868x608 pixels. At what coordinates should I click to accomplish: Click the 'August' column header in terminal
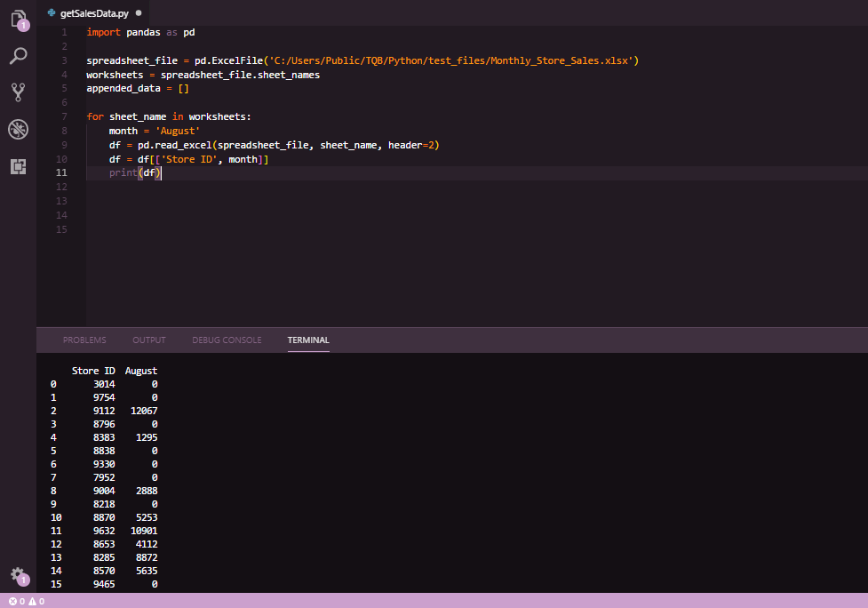click(141, 371)
